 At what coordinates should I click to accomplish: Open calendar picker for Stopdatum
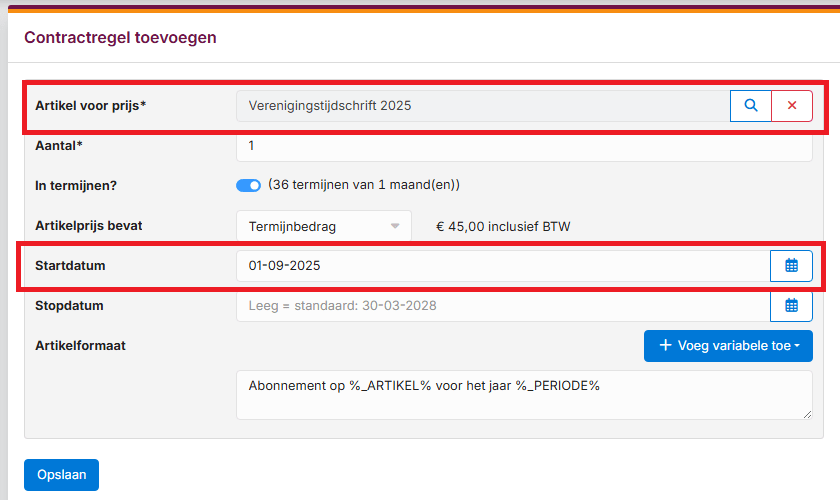click(791, 305)
